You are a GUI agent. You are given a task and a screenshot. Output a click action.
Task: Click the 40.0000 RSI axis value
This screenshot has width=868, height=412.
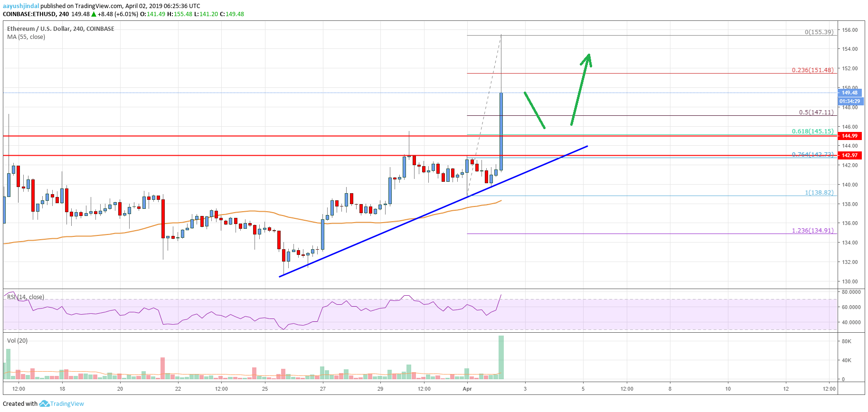(851, 323)
